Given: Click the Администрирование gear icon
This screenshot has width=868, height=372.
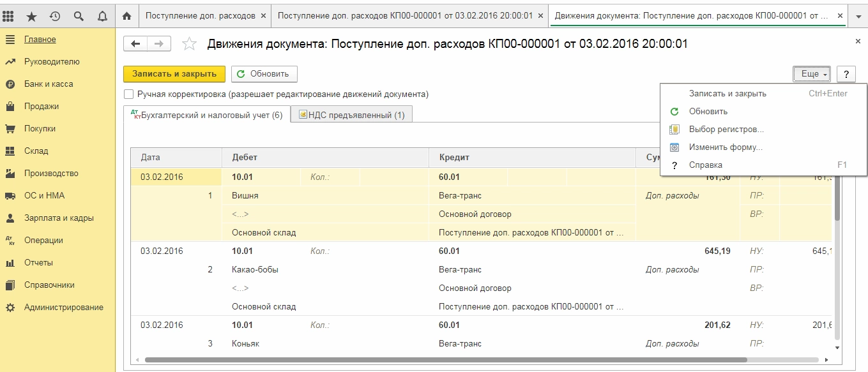Looking at the screenshot, I should coord(10,308).
